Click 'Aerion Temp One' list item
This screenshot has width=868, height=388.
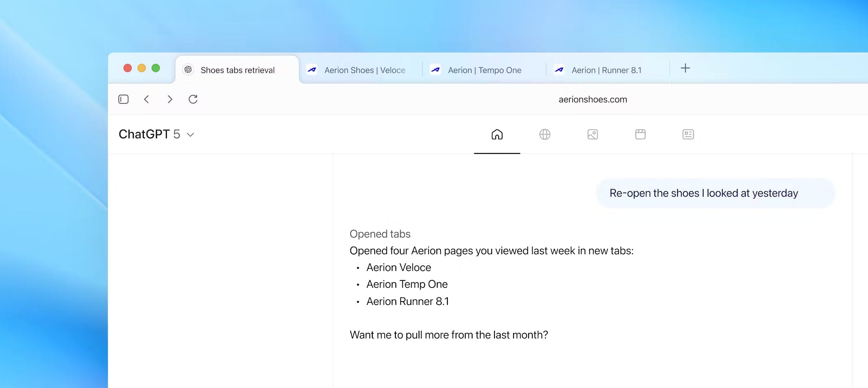(x=407, y=284)
